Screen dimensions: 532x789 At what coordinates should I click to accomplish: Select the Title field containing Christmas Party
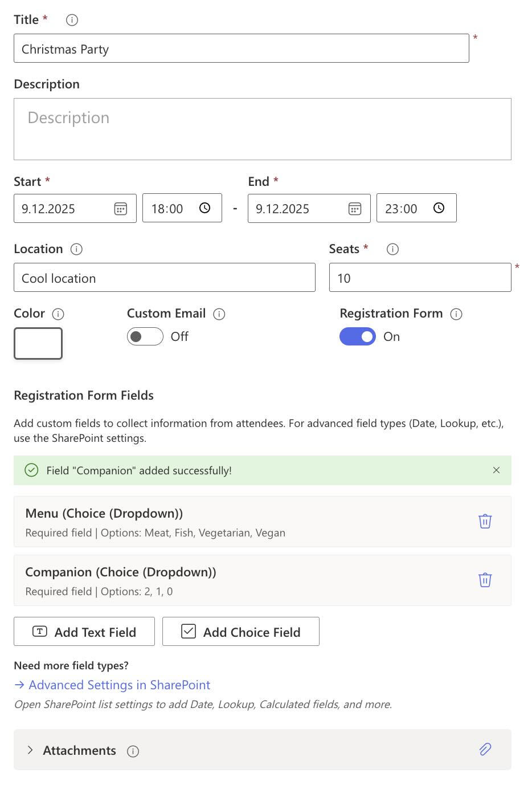[240, 48]
